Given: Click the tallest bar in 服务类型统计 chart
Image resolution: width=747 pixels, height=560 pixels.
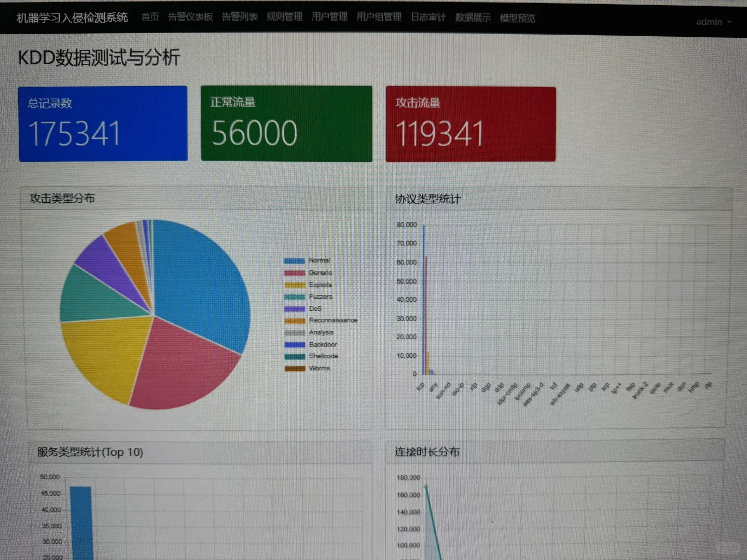Looking at the screenshot, I should click(81, 523).
